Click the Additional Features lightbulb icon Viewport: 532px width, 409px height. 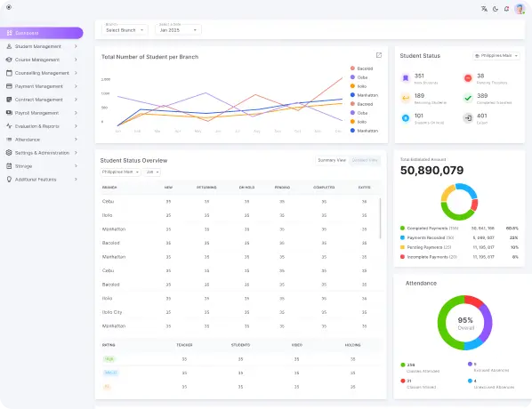click(x=9, y=179)
